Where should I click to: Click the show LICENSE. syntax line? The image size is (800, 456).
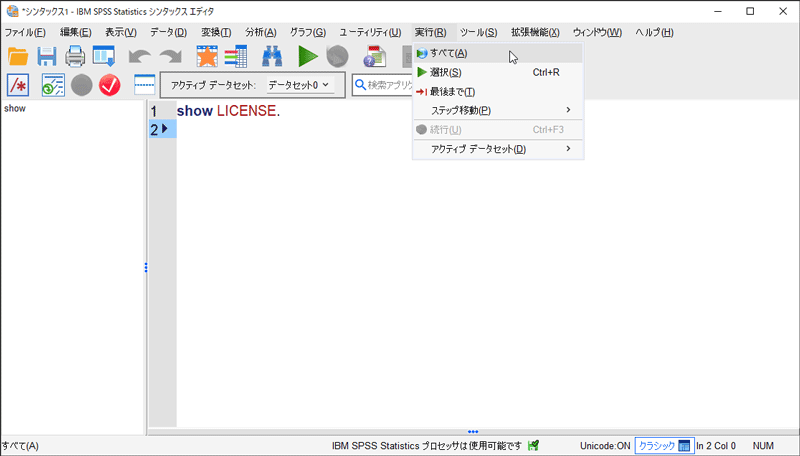tap(228, 111)
